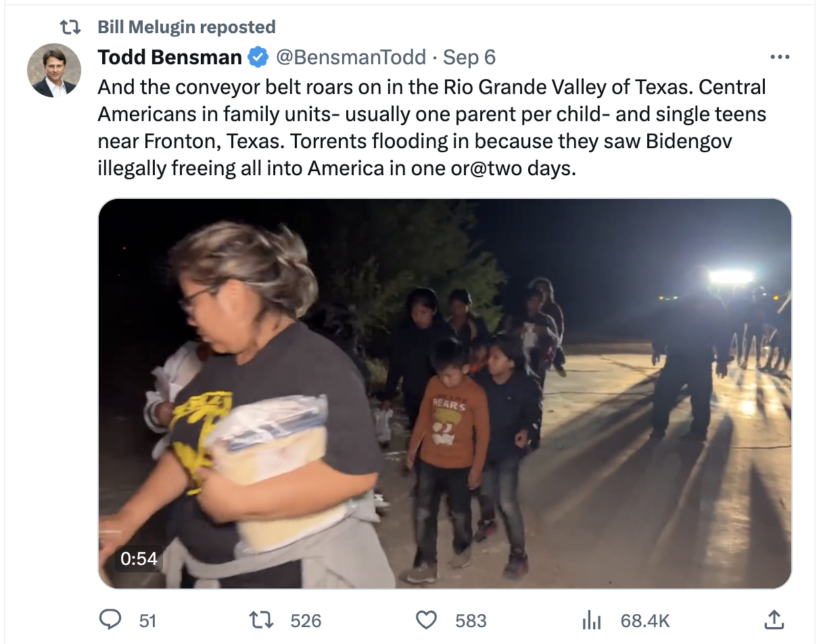821x644 pixels.
Task: Click the blue verified badge
Action: pyautogui.click(x=258, y=57)
